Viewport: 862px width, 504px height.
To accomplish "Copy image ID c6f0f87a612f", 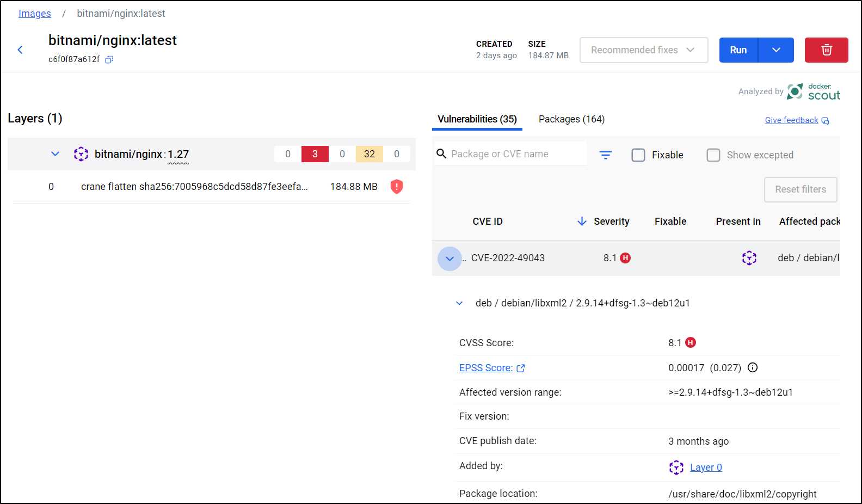I will click(109, 59).
